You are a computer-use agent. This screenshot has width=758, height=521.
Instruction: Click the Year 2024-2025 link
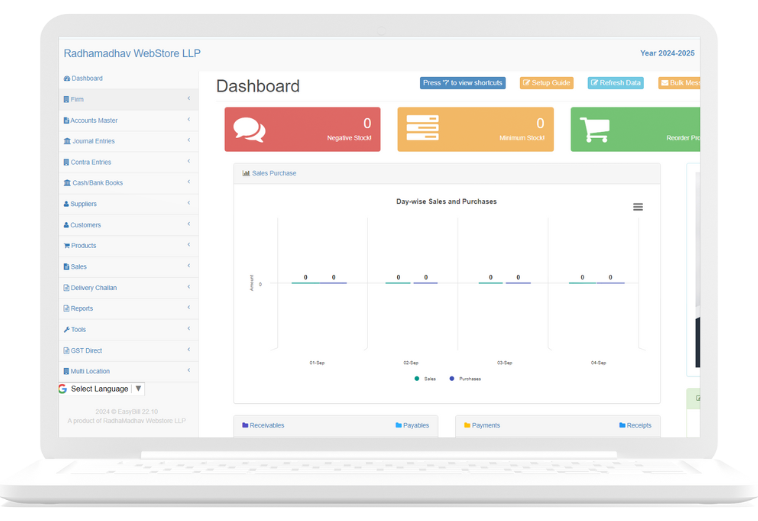coord(667,53)
